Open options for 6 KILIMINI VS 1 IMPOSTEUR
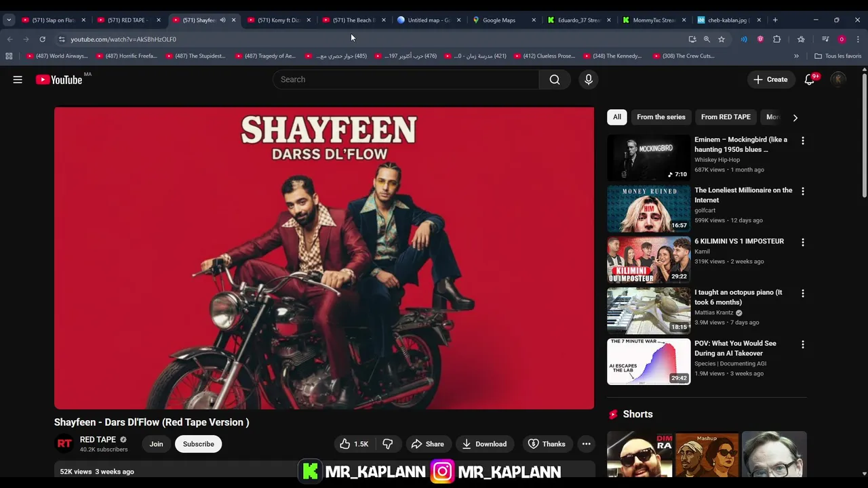Screen dimensions: 868x488 [x=803, y=243]
